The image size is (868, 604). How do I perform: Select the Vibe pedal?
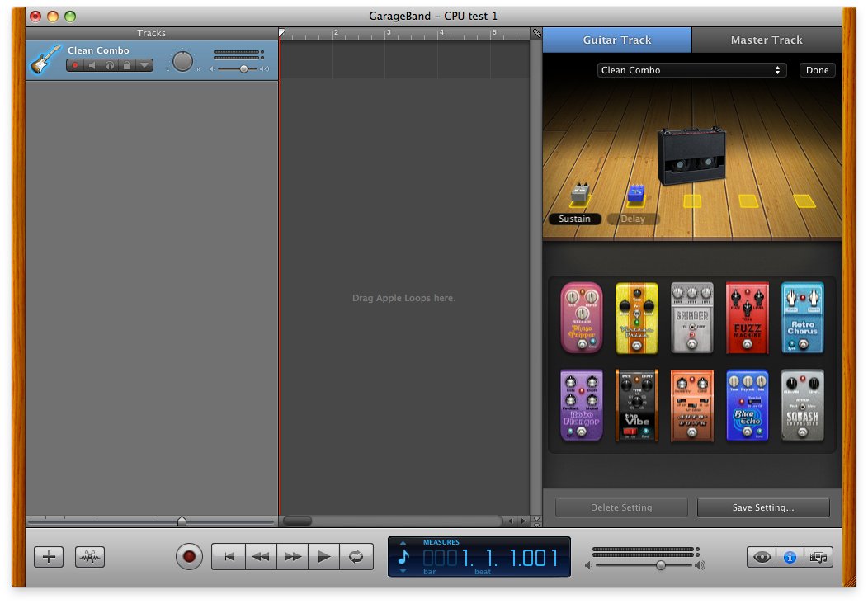(x=637, y=406)
